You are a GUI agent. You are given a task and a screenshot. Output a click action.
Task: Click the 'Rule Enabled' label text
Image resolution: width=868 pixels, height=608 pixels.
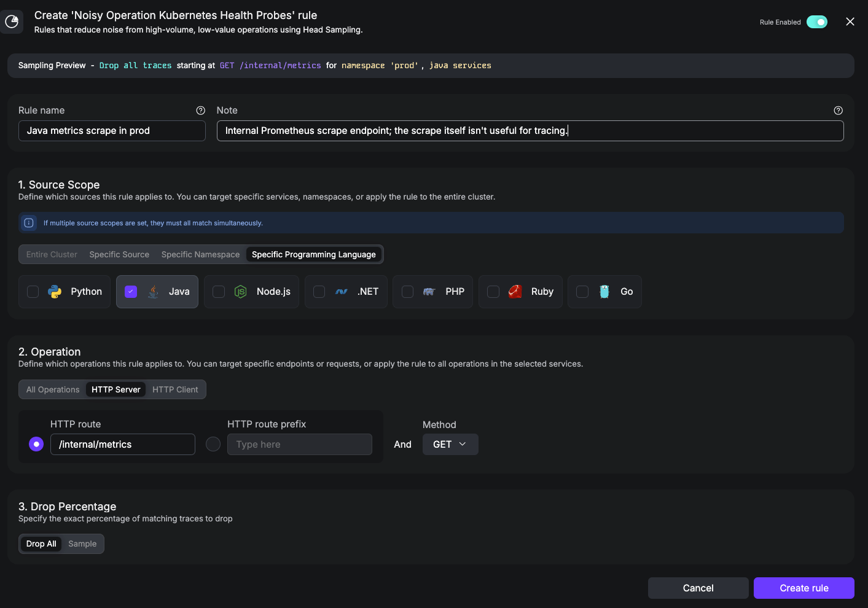tap(780, 22)
